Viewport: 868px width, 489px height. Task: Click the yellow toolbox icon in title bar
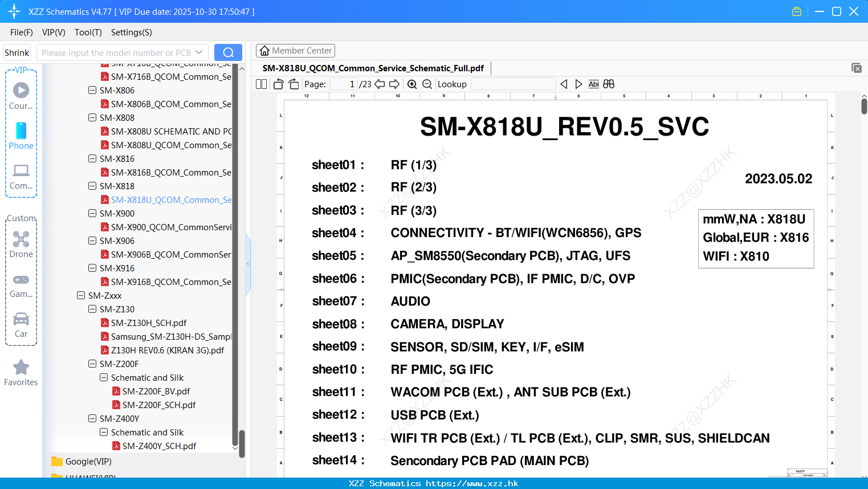797,11
